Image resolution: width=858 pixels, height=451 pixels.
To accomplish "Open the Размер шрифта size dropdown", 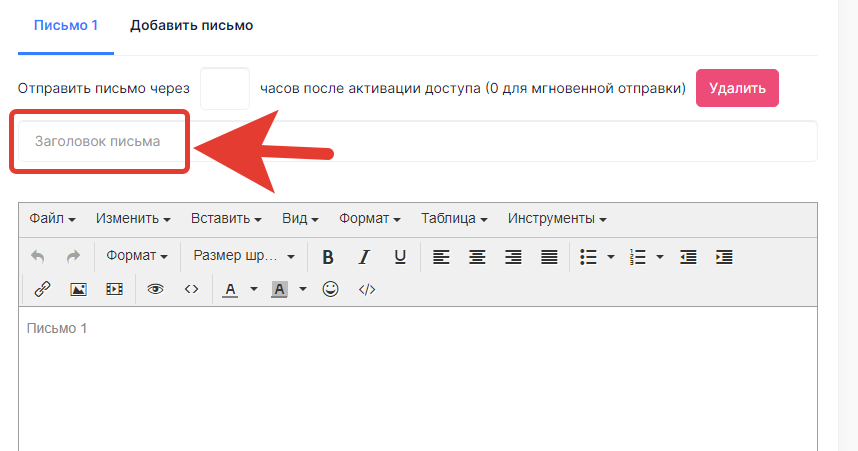I will pyautogui.click(x=244, y=256).
